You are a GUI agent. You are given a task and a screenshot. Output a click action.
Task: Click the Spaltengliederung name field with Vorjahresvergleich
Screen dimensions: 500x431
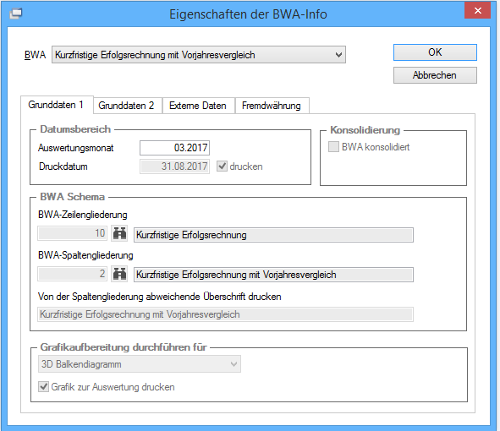[x=274, y=275]
